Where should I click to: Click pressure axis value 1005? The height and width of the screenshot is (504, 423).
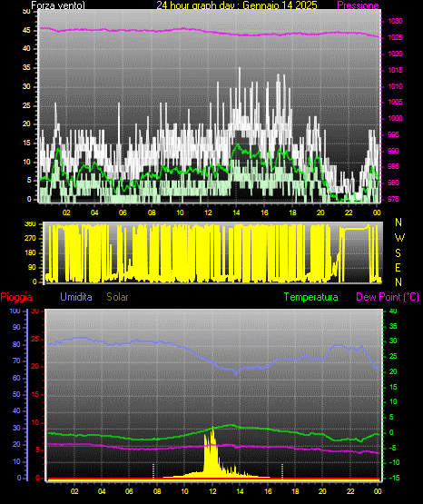point(395,103)
